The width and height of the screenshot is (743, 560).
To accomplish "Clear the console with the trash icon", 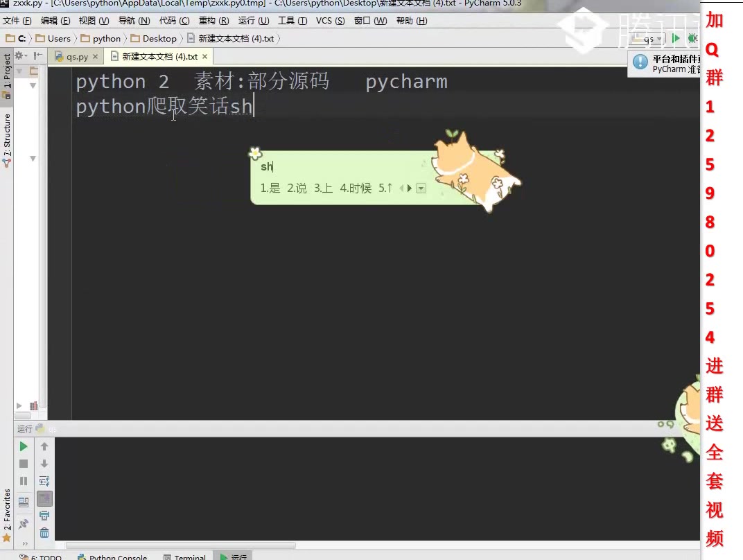I will tap(44, 533).
